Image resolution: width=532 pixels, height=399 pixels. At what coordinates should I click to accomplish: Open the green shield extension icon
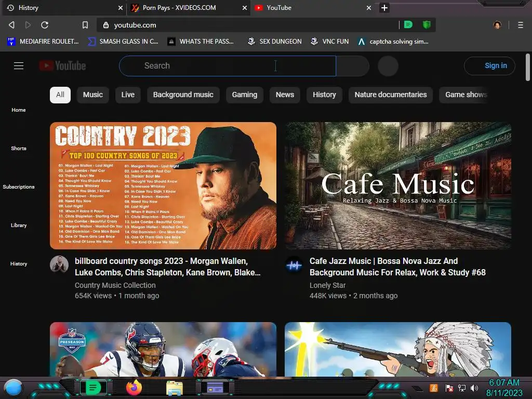427,24
